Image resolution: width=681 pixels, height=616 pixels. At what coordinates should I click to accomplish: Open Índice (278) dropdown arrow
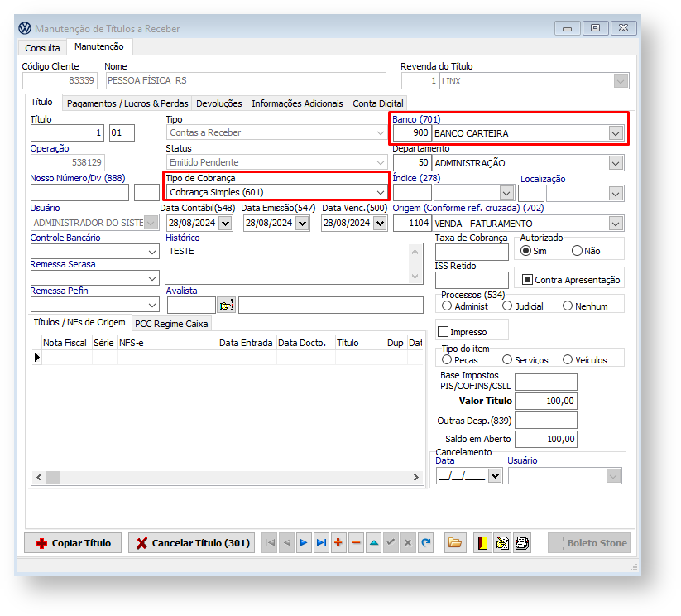506,193
